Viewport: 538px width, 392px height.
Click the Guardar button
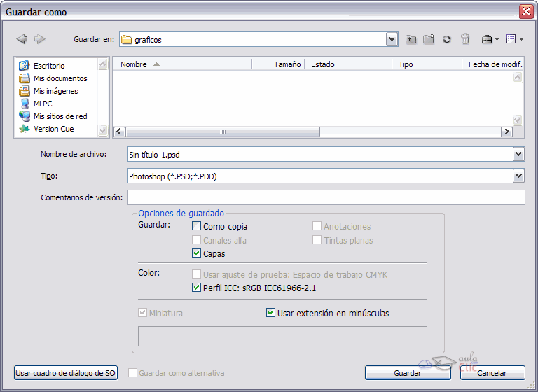coord(407,373)
